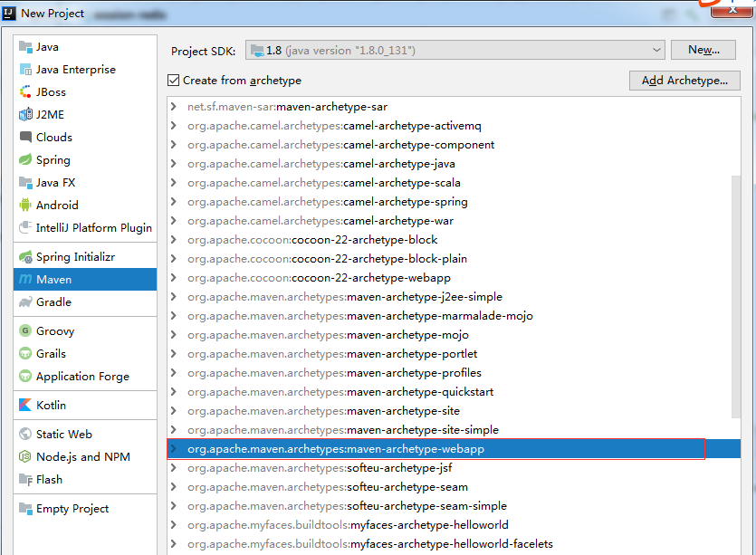Image resolution: width=756 pixels, height=555 pixels.
Task: Click the Spring leaf icon
Action: [25, 159]
